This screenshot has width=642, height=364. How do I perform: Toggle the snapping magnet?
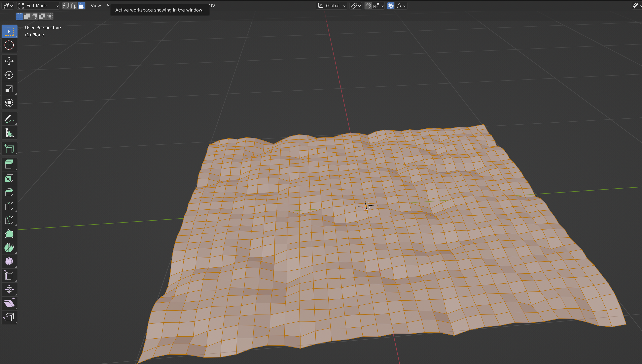[368, 6]
